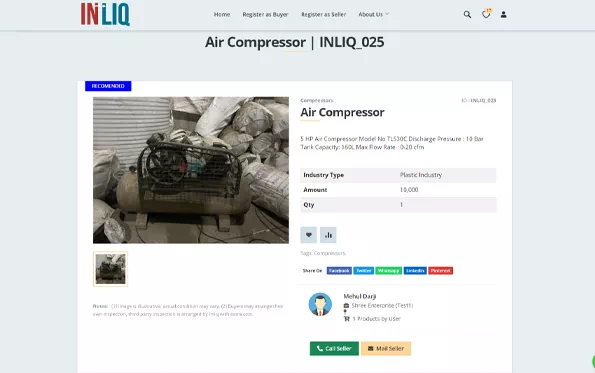Click the green chat bubble at edge
The width and height of the screenshot is (595, 373).
click(593, 362)
